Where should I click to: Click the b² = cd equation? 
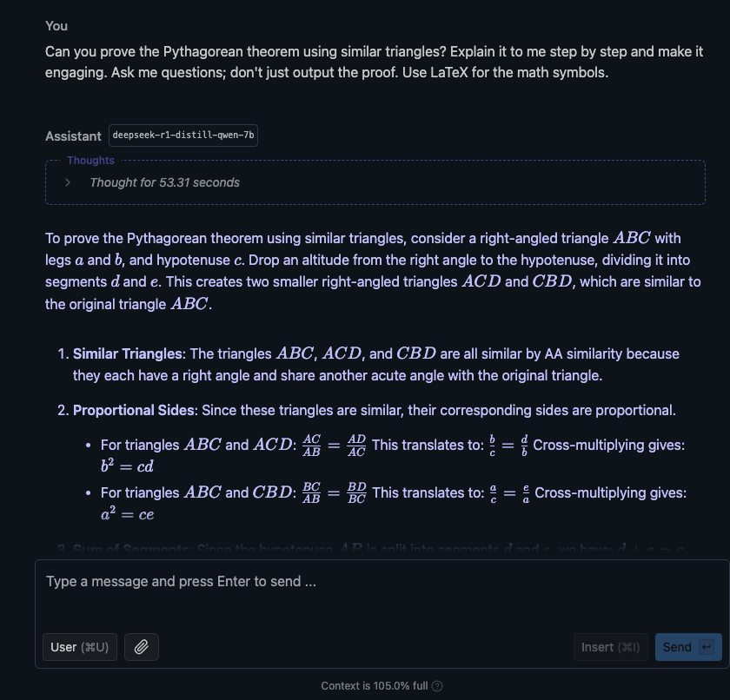[127, 467]
